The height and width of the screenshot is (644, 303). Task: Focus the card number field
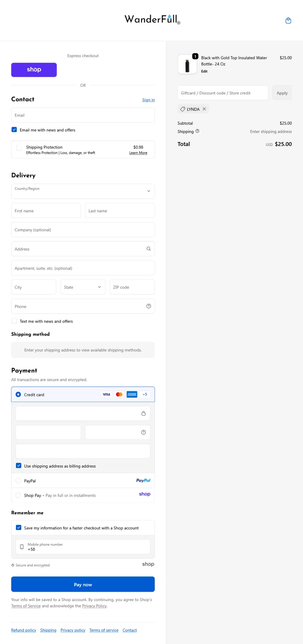point(83,413)
